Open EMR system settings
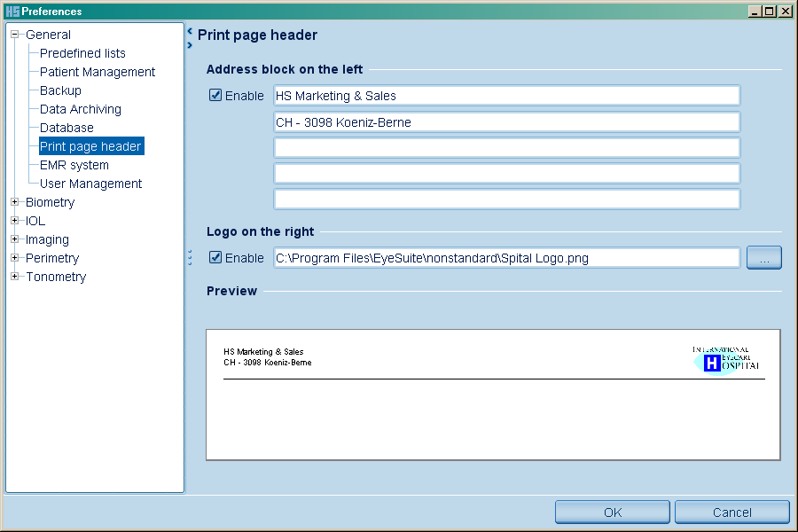The image size is (798, 532). point(74,165)
